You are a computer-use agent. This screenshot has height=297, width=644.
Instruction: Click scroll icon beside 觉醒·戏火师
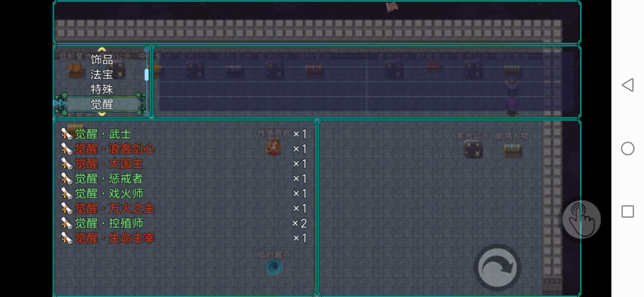[x=67, y=194]
